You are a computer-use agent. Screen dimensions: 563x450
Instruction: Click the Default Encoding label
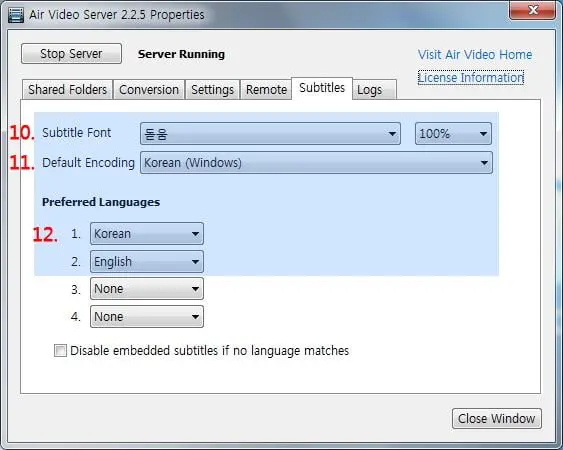[88, 163]
